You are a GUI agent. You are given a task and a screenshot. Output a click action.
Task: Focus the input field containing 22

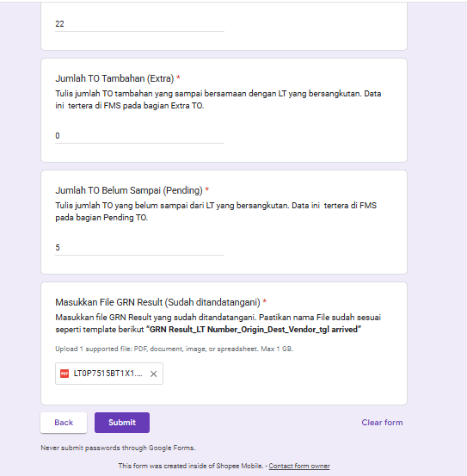click(x=139, y=24)
